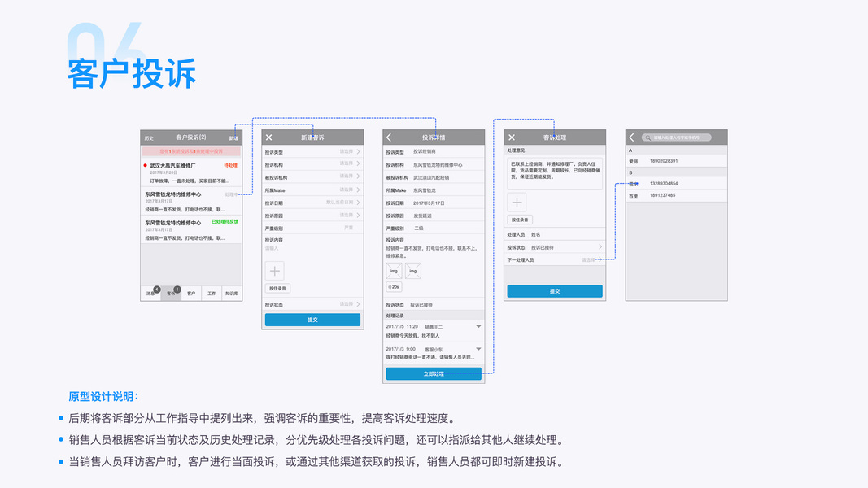The width and height of the screenshot is (868, 488).
Task: Open 投诉类型 chevron in 新建客诉
Action: tap(358, 151)
